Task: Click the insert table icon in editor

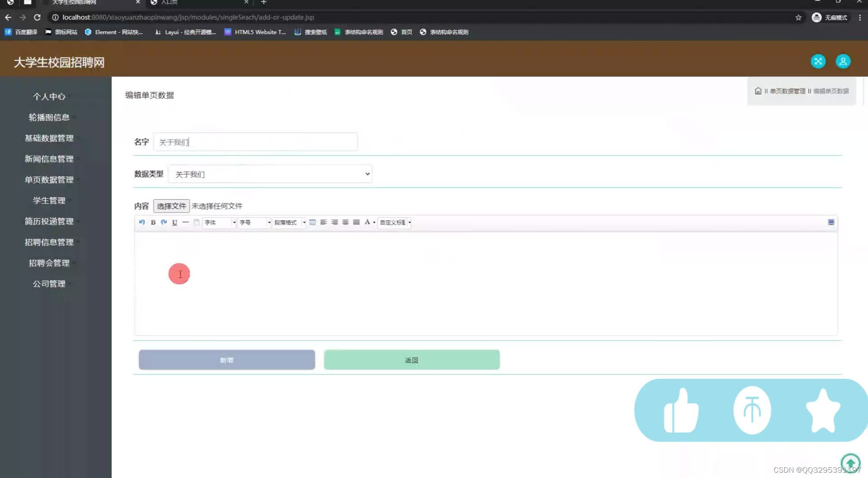Action: (313, 222)
